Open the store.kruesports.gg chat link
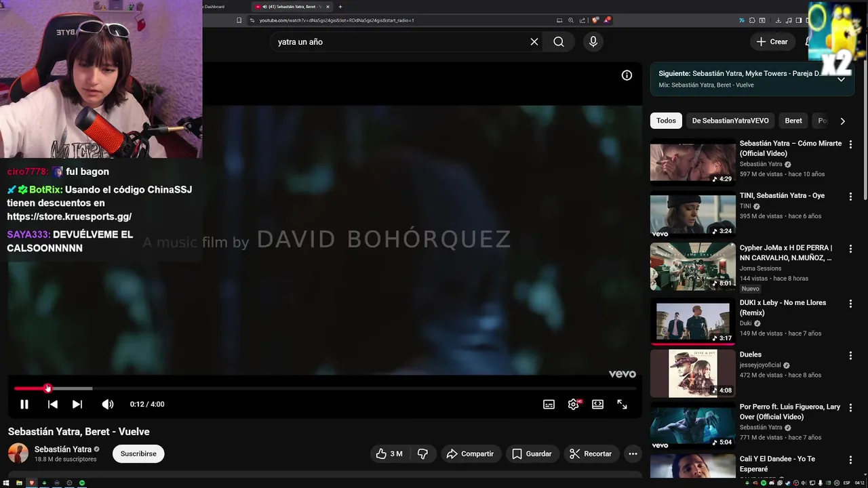The width and height of the screenshot is (868, 488). (x=69, y=217)
